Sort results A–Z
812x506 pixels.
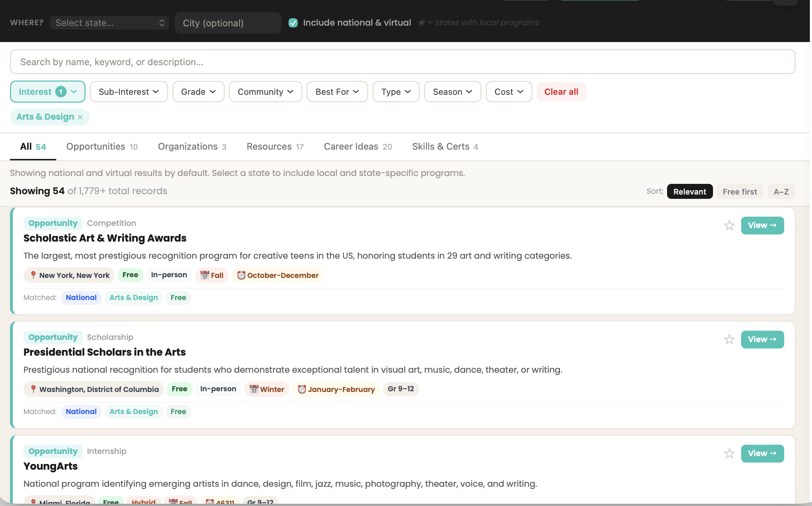[781, 191]
